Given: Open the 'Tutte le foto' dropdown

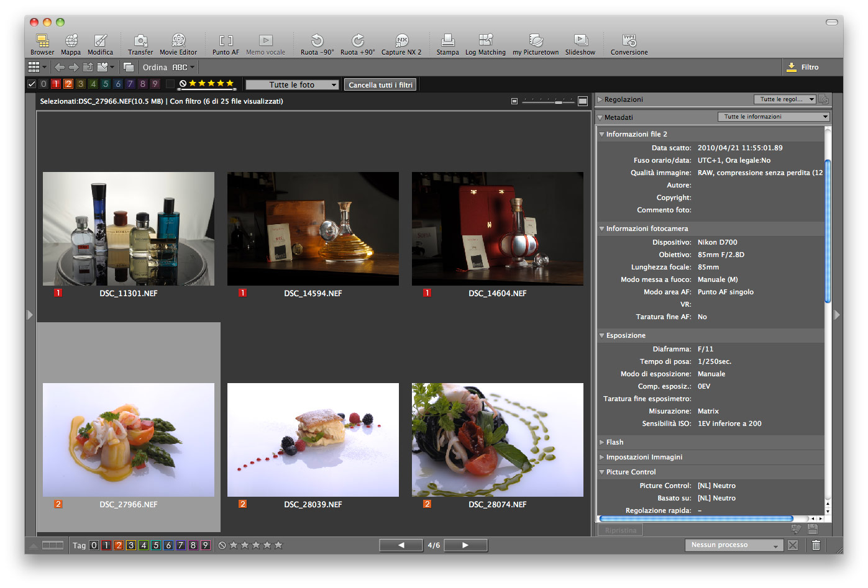Looking at the screenshot, I should [292, 84].
